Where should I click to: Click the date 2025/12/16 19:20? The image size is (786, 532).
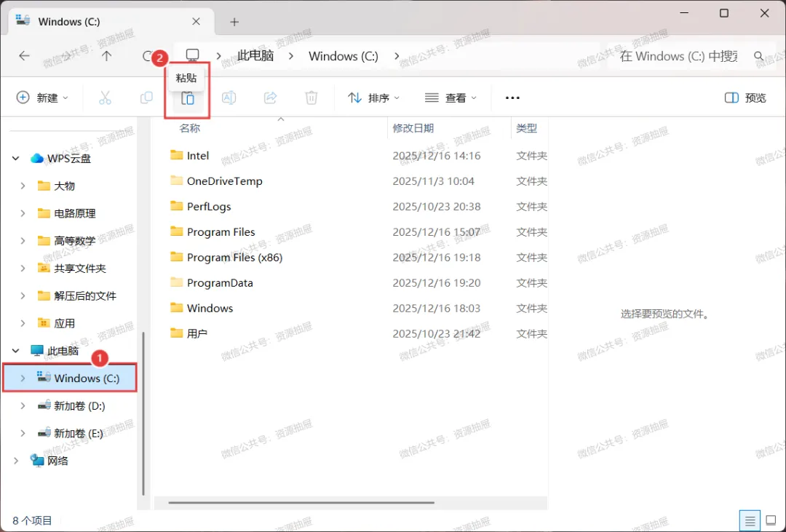[437, 283]
